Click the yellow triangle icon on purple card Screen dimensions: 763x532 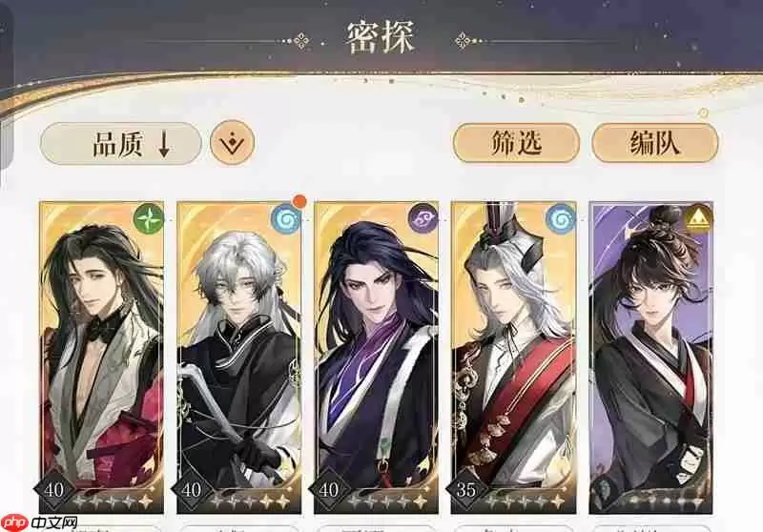tap(698, 219)
